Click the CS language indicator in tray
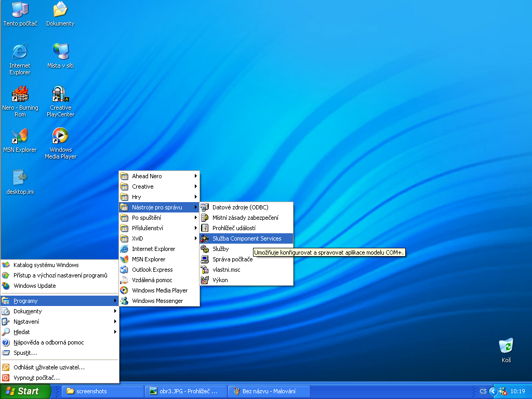This screenshot has width=532, height=399. [x=483, y=391]
